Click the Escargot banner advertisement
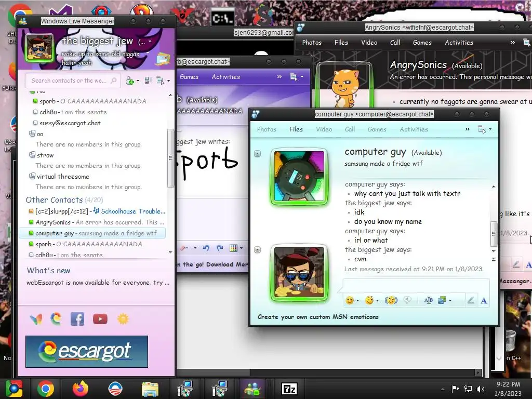This screenshot has height=399, width=532. pos(87,352)
